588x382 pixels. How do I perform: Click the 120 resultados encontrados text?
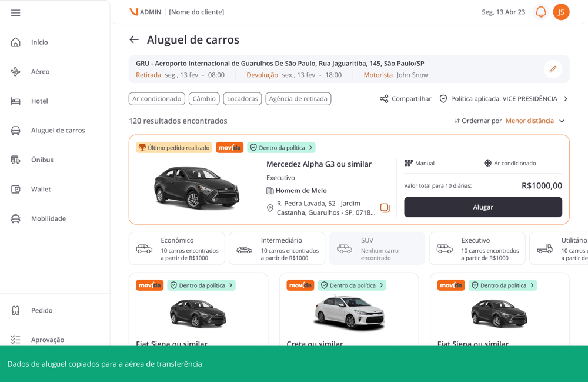click(x=178, y=121)
